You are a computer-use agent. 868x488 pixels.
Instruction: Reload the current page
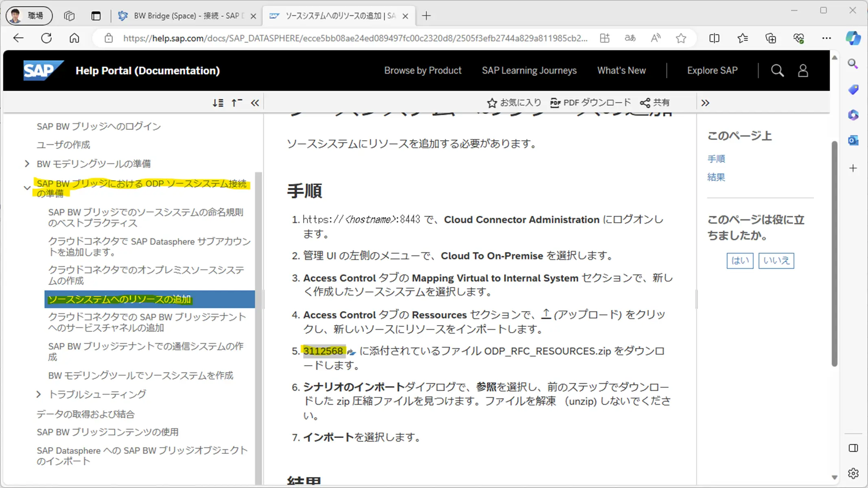[x=46, y=38]
